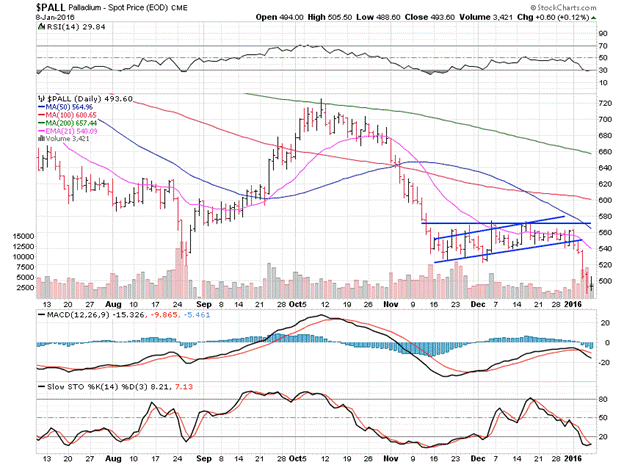624x465 pixels.
Task: Click the 70 label on the RSI axis
Action: point(603,46)
